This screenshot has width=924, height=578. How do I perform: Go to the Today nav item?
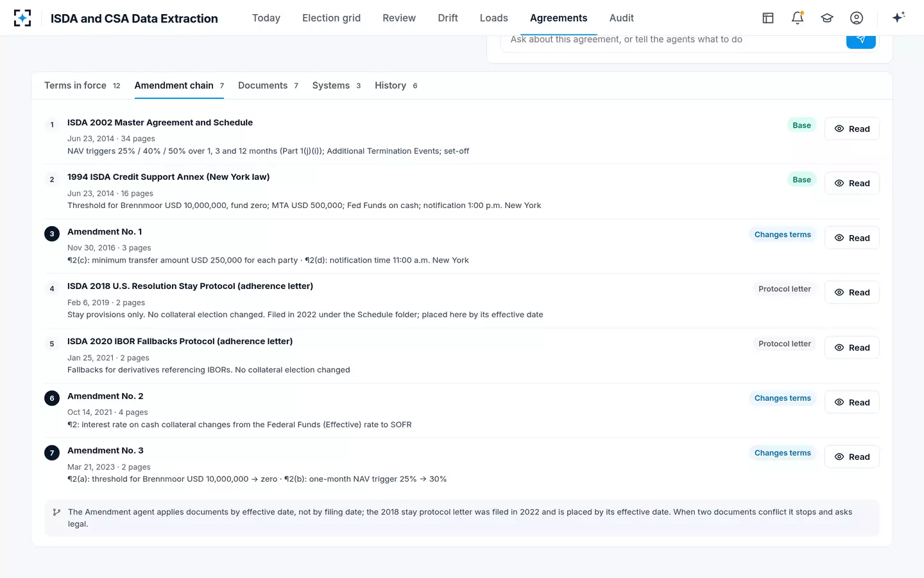coord(266,18)
